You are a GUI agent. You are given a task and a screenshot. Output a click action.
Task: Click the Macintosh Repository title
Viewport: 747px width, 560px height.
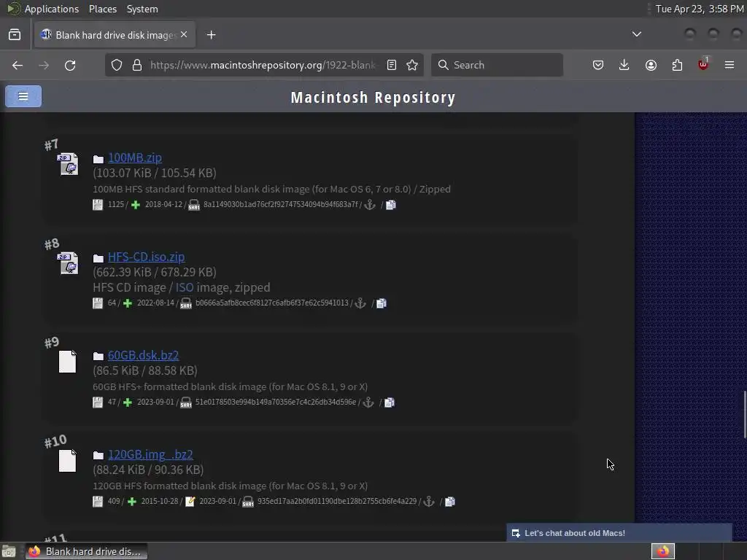click(x=373, y=97)
